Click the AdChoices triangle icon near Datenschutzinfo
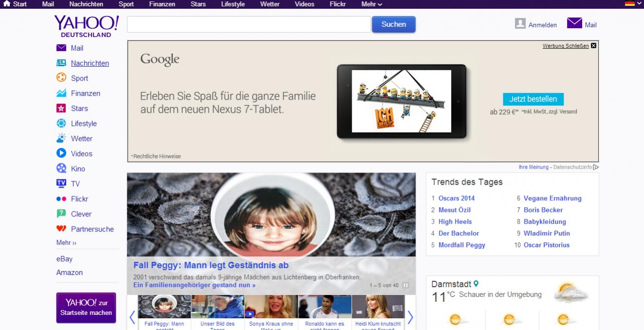 pos(596,167)
